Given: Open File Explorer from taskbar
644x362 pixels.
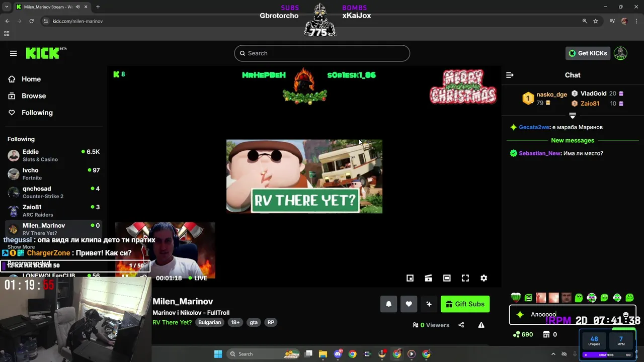Looking at the screenshot, I should (x=323, y=354).
